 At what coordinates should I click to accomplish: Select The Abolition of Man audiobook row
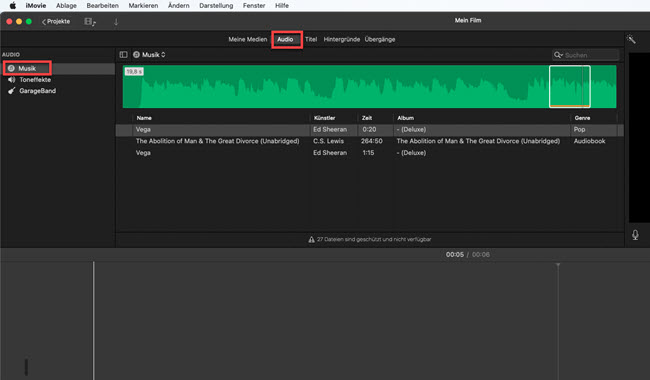(369, 141)
